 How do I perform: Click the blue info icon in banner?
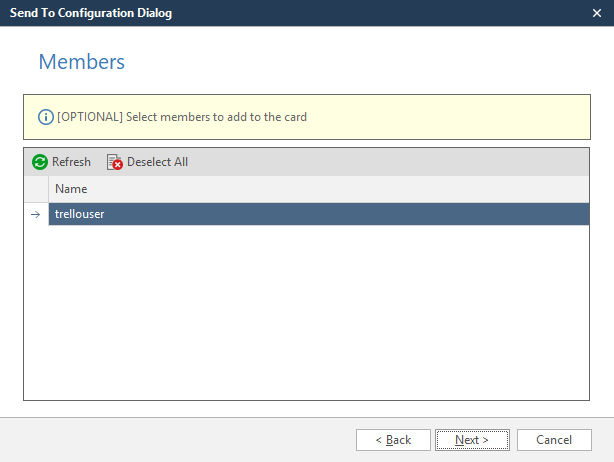tap(45, 117)
